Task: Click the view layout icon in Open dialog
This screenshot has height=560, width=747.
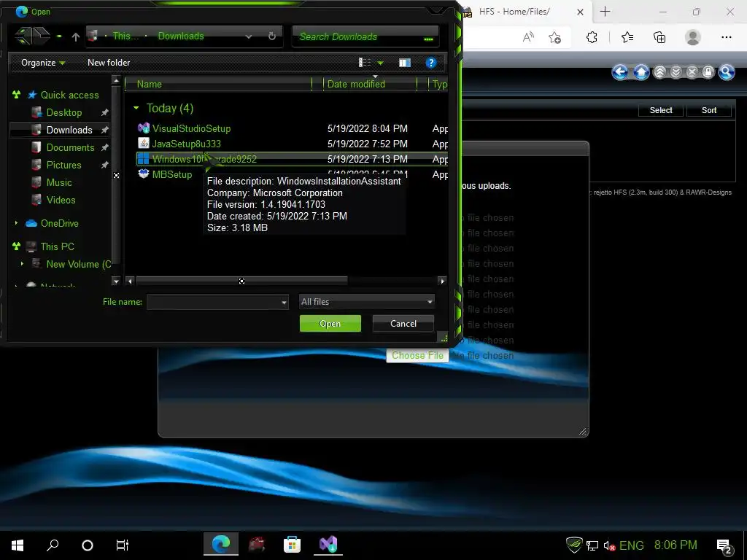Action: point(365,63)
